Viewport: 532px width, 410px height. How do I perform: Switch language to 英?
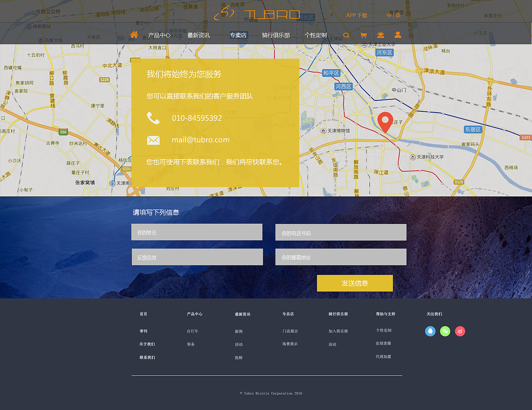[x=398, y=15]
